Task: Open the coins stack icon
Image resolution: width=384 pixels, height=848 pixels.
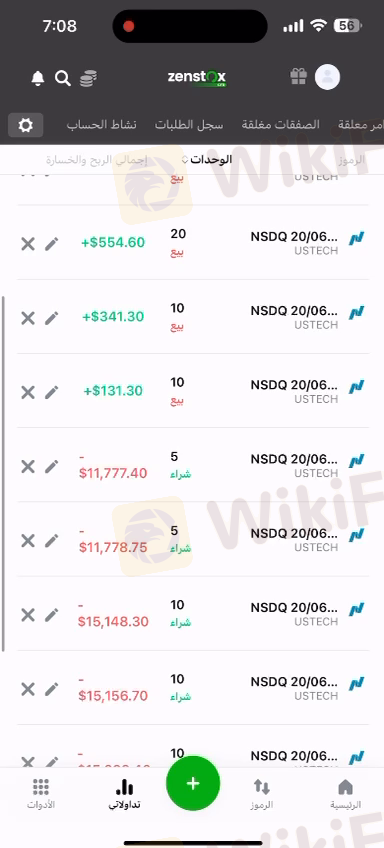Action: click(88, 78)
